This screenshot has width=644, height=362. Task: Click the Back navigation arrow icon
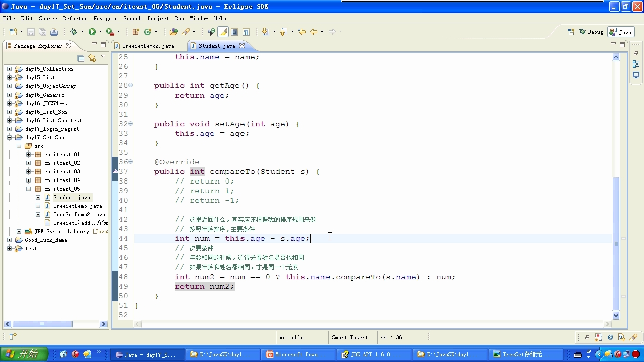[x=314, y=32]
